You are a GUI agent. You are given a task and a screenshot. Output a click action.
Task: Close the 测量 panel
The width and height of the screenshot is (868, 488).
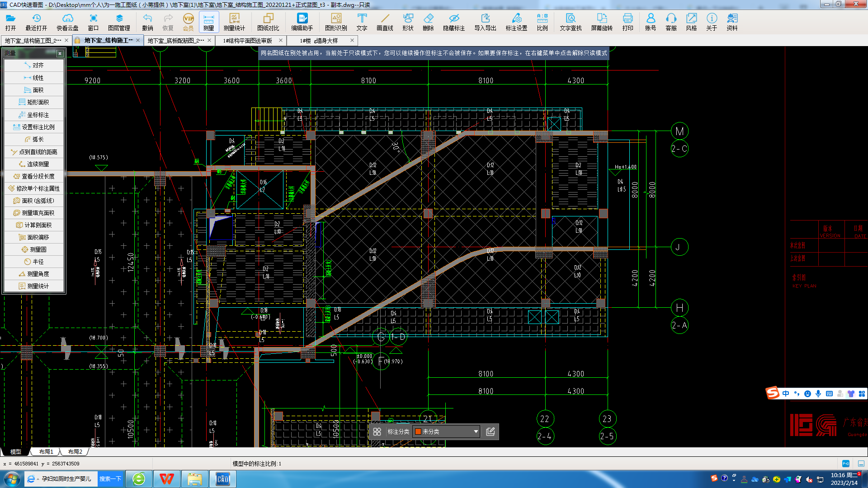(60, 53)
